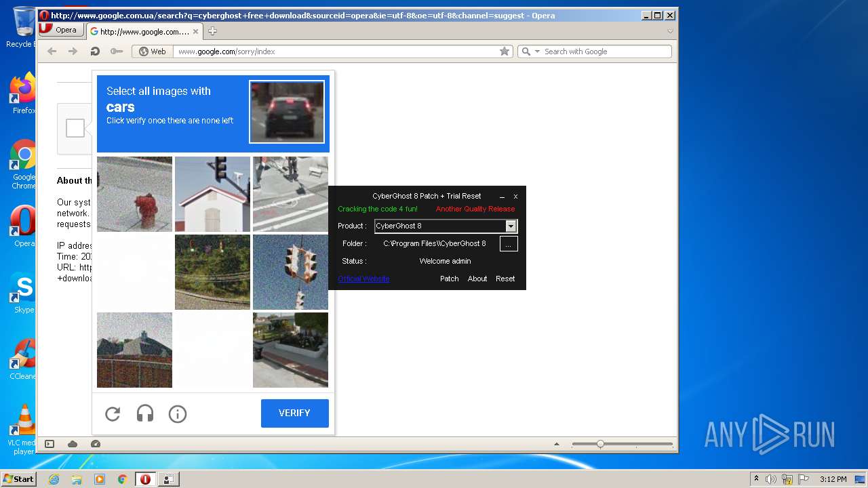
Task: Select the Google search results tab
Action: (144, 31)
